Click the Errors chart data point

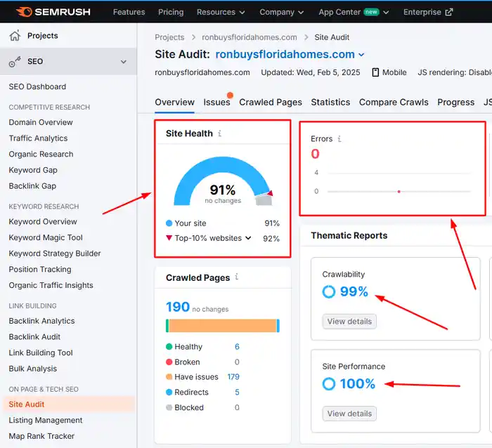(399, 192)
